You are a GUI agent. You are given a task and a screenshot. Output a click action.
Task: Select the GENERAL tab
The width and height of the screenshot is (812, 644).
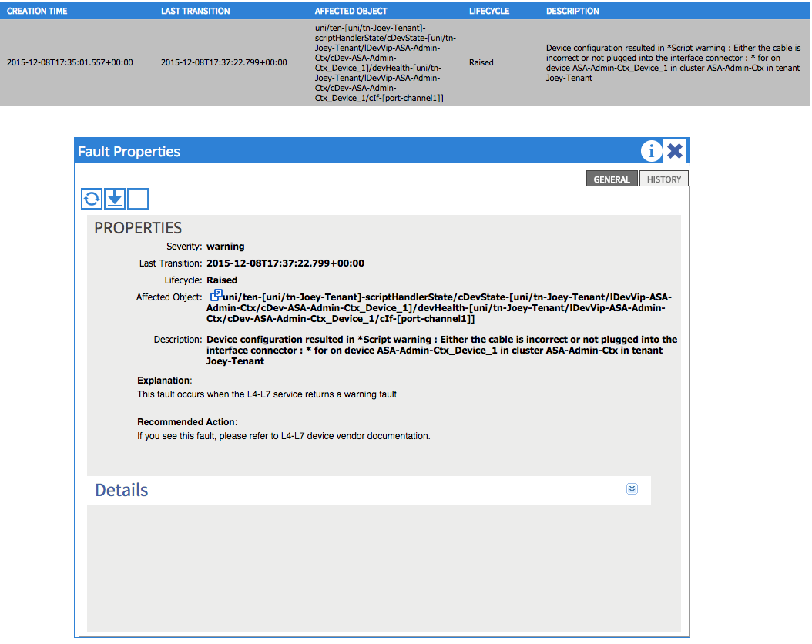pos(612,179)
